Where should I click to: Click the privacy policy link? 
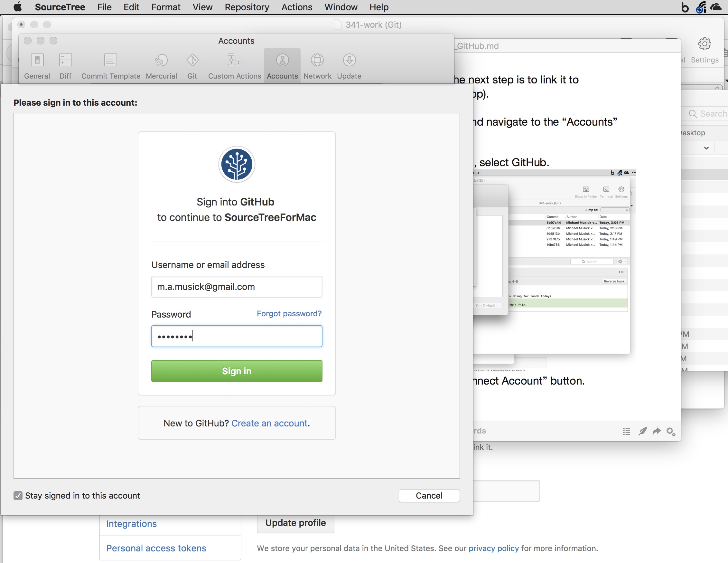click(x=494, y=549)
